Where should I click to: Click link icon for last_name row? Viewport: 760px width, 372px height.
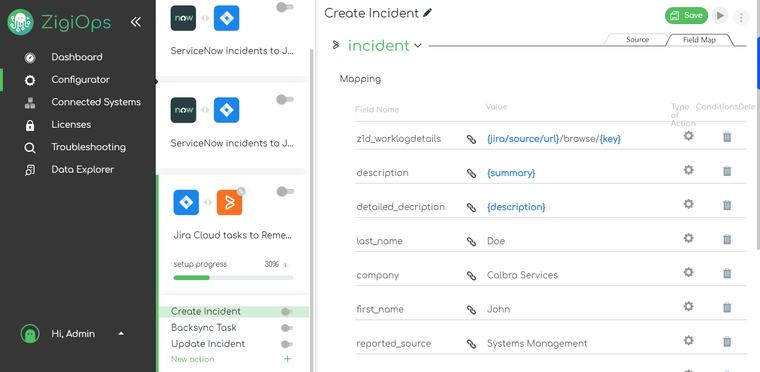click(x=471, y=241)
